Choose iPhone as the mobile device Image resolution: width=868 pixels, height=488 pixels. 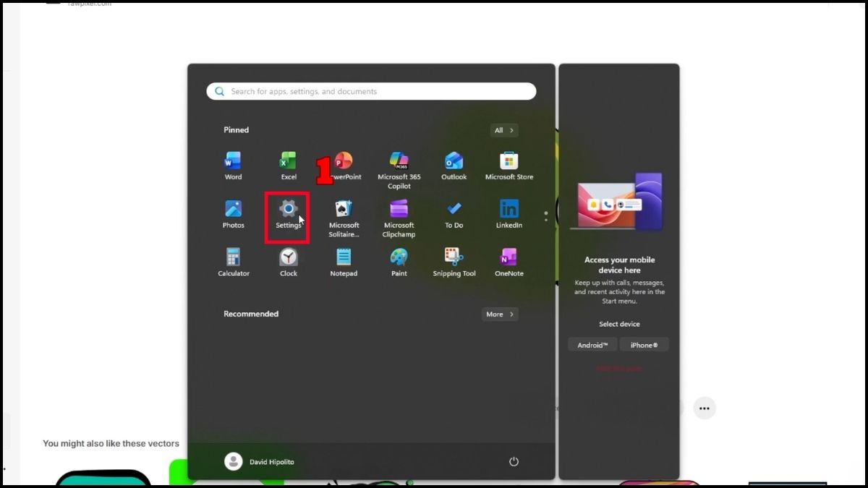(644, 345)
